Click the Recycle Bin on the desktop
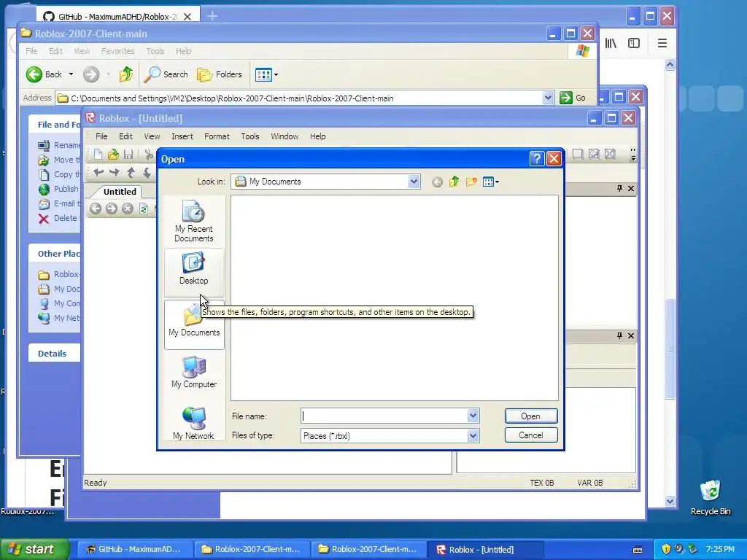The width and height of the screenshot is (747, 560). (x=711, y=497)
